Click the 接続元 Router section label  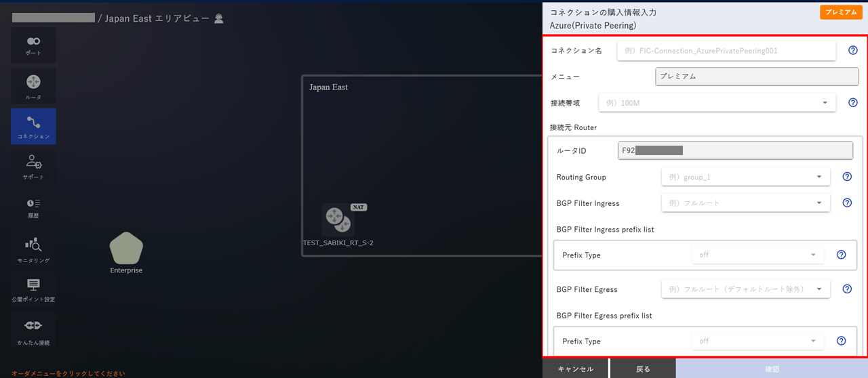tap(574, 127)
